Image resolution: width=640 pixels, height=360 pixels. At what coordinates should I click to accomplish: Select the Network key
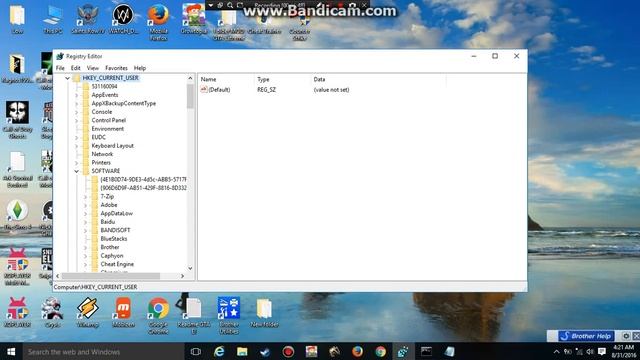coord(102,154)
